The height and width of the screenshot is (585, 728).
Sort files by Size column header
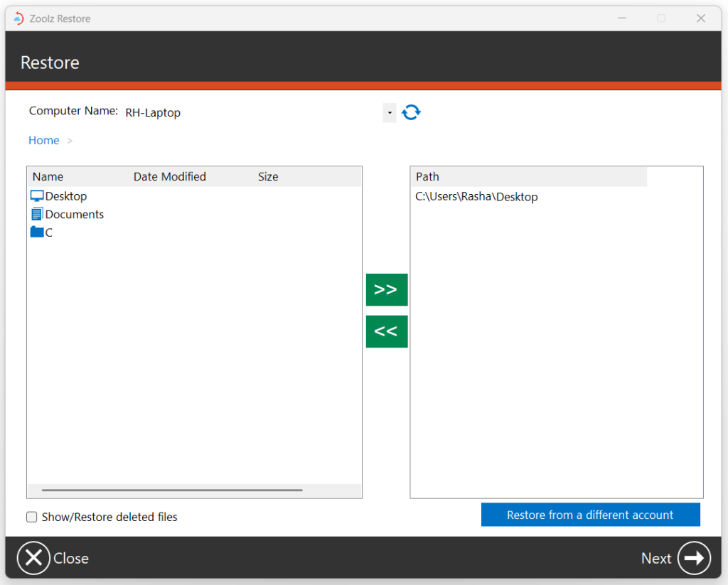268,177
